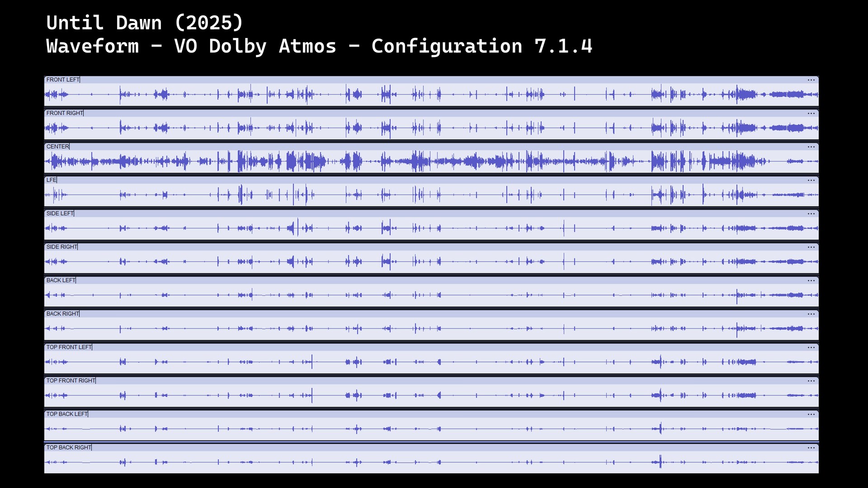The image size is (868, 488).
Task: Select the LFE track label
Action: [52, 180]
